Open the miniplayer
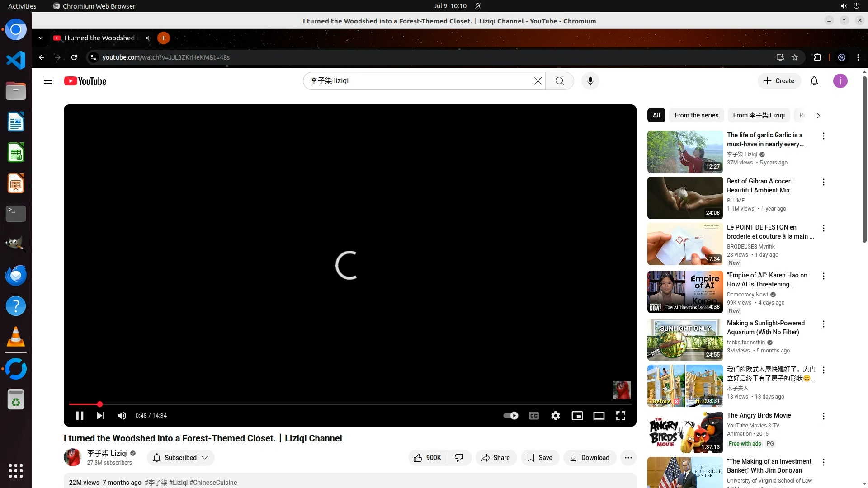This screenshot has height=488, width=868. 577,416
